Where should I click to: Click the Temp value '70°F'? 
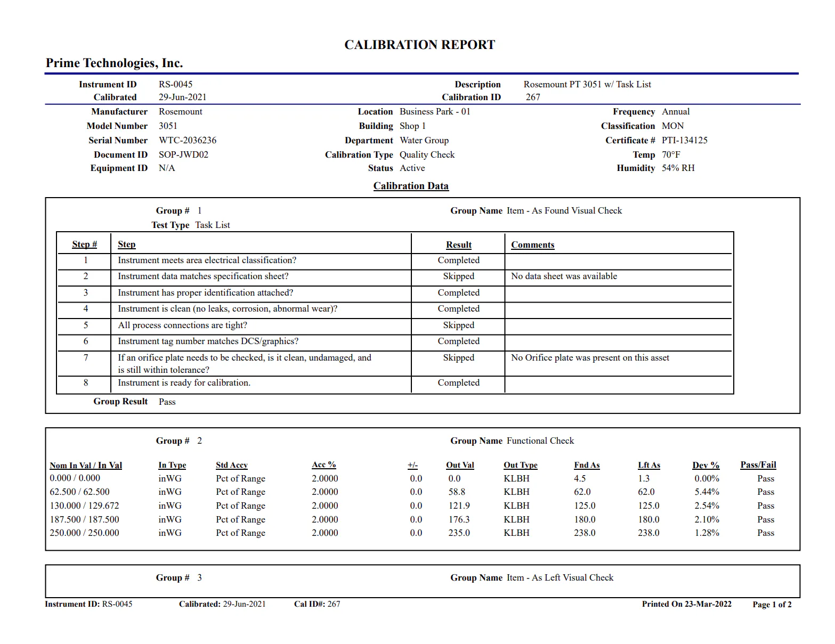(671, 154)
